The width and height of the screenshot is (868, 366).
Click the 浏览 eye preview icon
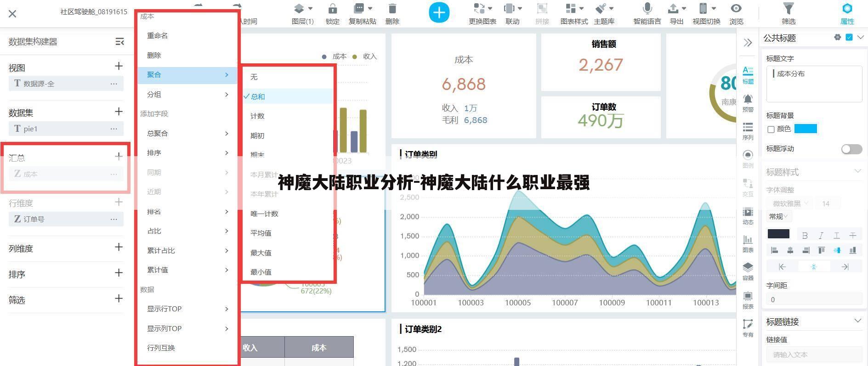(x=736, y=9)
